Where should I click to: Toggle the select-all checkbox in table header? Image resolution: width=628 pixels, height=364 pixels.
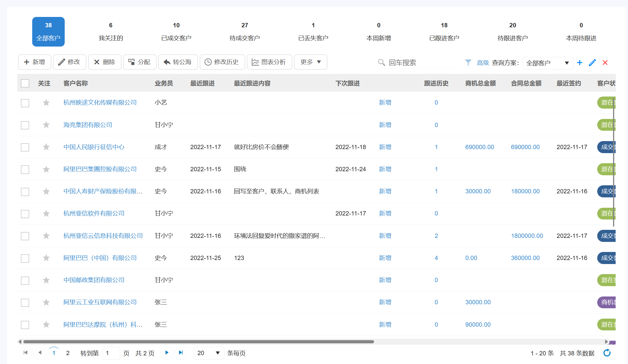pyautogui.click(x=25, y=83)
